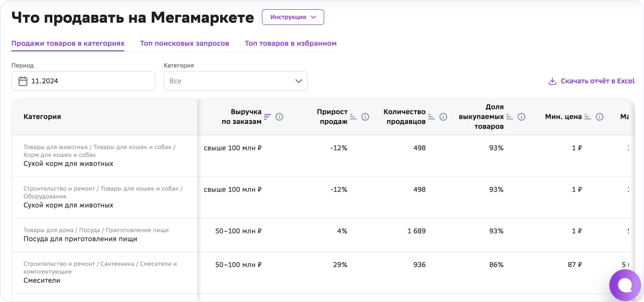Screen dimensions: 644x302
Task: Click the 11.2024 period input field
Action: point(83,81)
